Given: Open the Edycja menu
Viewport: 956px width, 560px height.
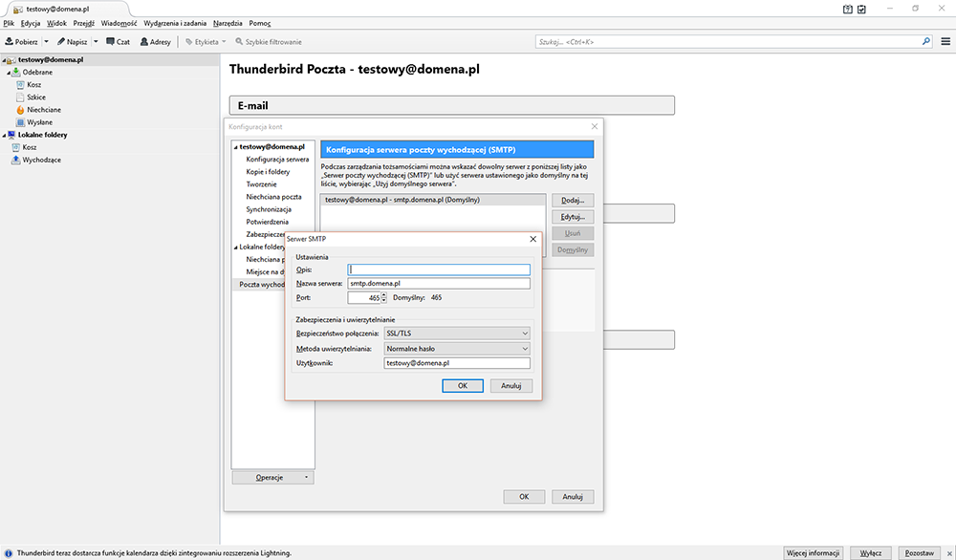Looking at the screenshot, I should [31, 23].
